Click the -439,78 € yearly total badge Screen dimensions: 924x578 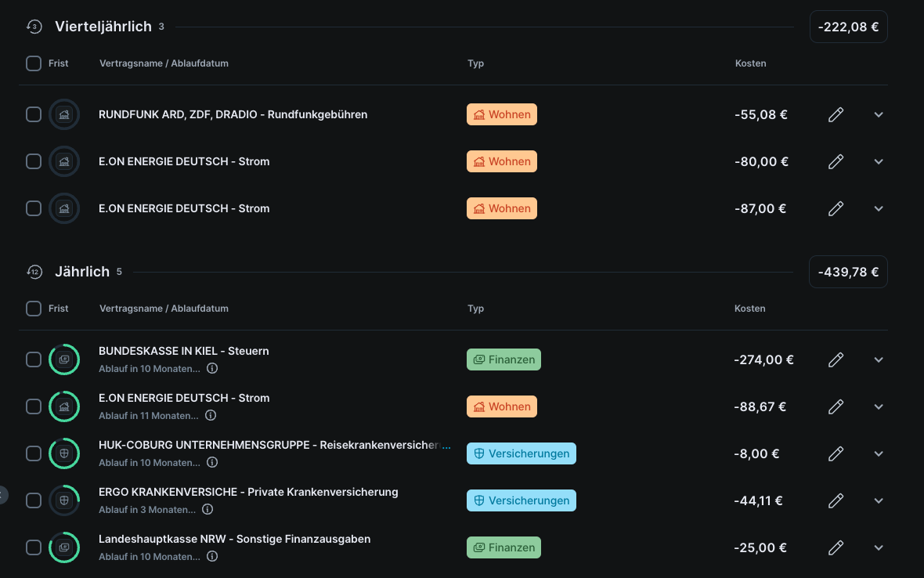click(x=848, y=273)
